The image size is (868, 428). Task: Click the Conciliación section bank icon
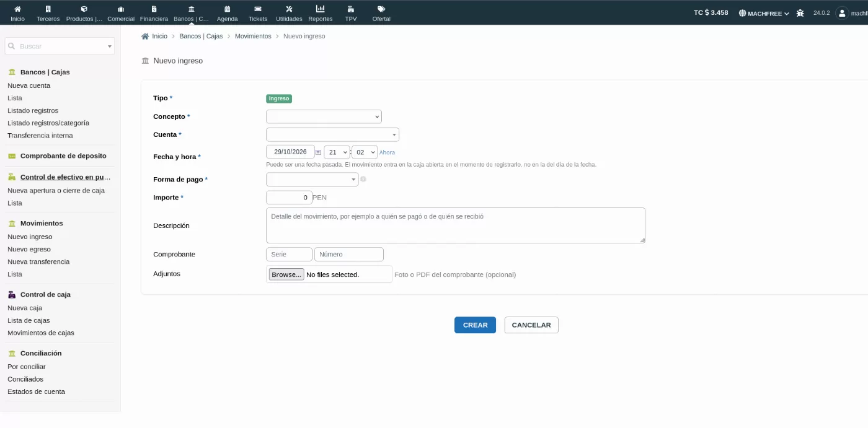point(12,353)
